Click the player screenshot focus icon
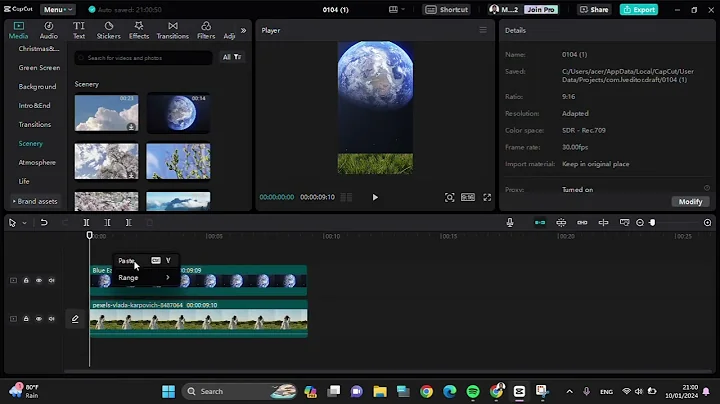Image resolution: width=720 pixels, height=404 pixels. pos(449,197)
